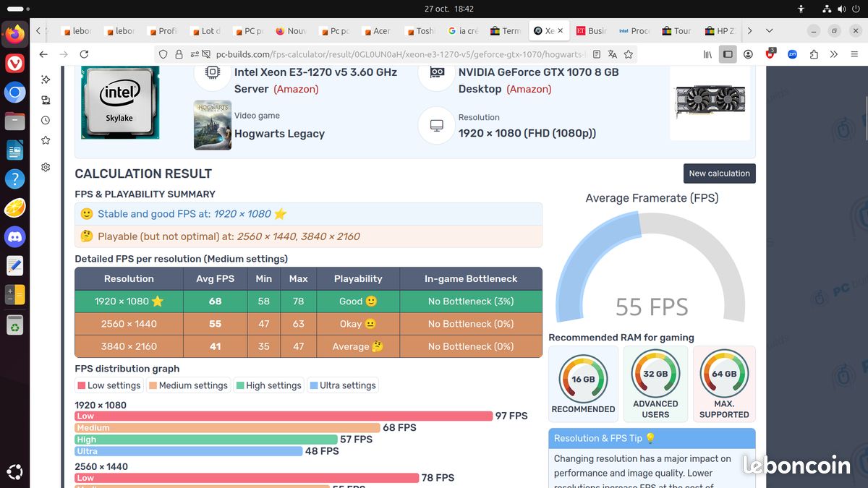Viewport: 868px width, 488px height.
Task: Click the New calculation button
Action: (x=719, y=174)
